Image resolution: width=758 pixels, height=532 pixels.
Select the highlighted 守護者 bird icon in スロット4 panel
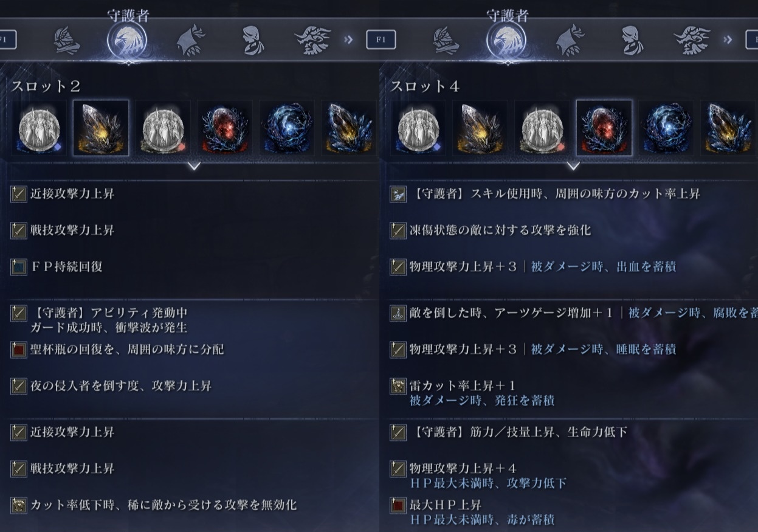506,41
